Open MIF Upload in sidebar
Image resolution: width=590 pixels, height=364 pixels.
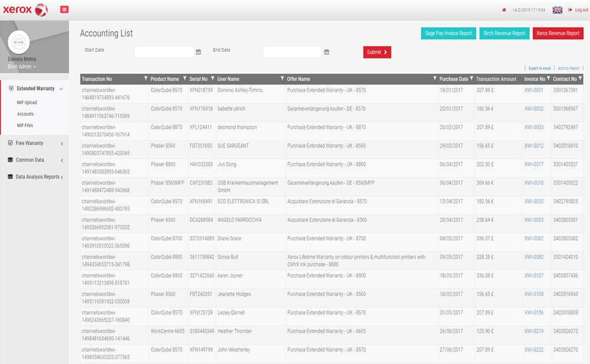point(27,103)
